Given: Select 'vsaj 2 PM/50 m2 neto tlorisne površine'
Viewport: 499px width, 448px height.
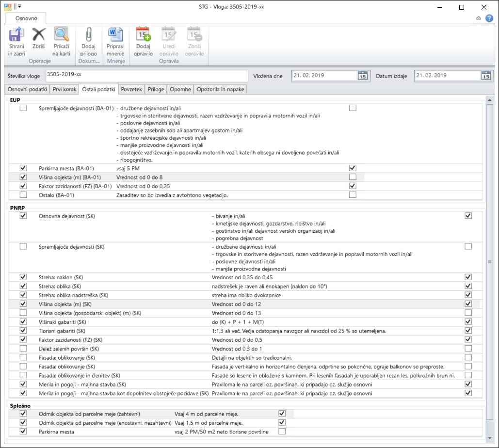Looking at the screenshot, I should tap(222, 432).
